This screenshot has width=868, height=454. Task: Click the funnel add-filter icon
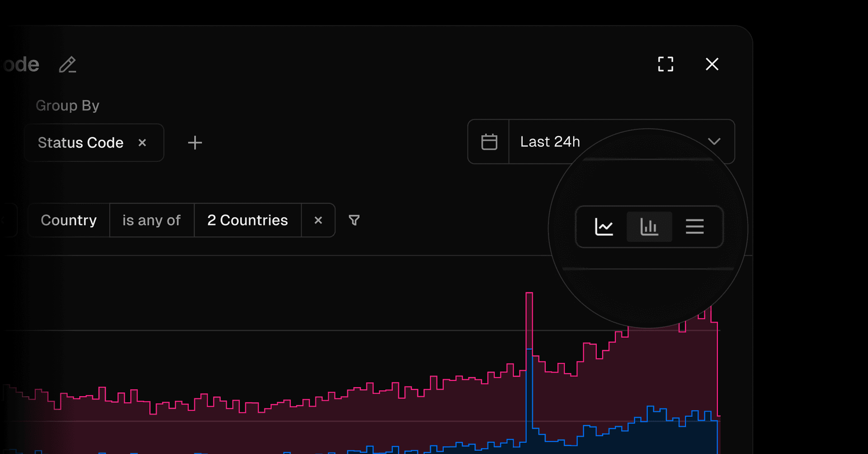pyautogui.click(x=354, y=220)
